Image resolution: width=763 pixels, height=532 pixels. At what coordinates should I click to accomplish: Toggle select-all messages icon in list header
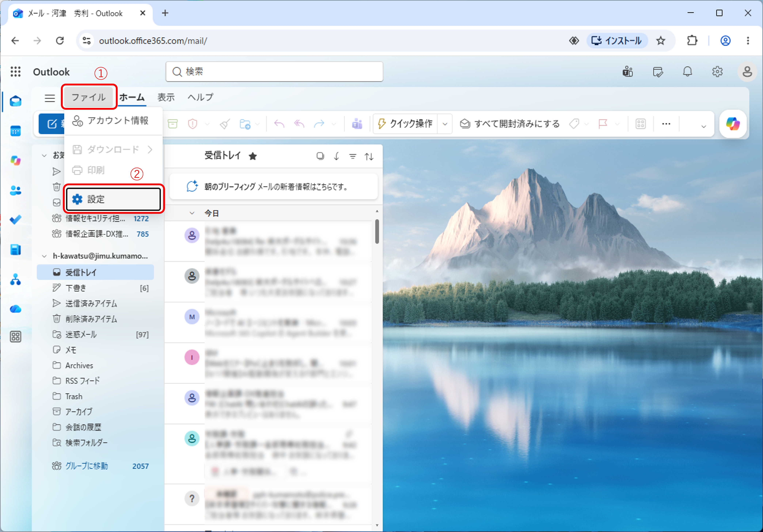coord(320,156)
